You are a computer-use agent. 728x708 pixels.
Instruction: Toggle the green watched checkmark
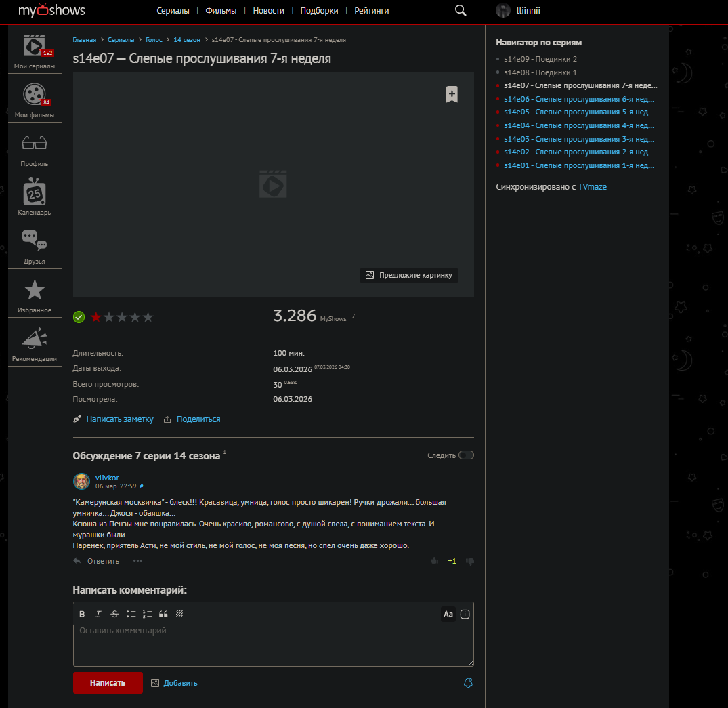click(79, 317)
